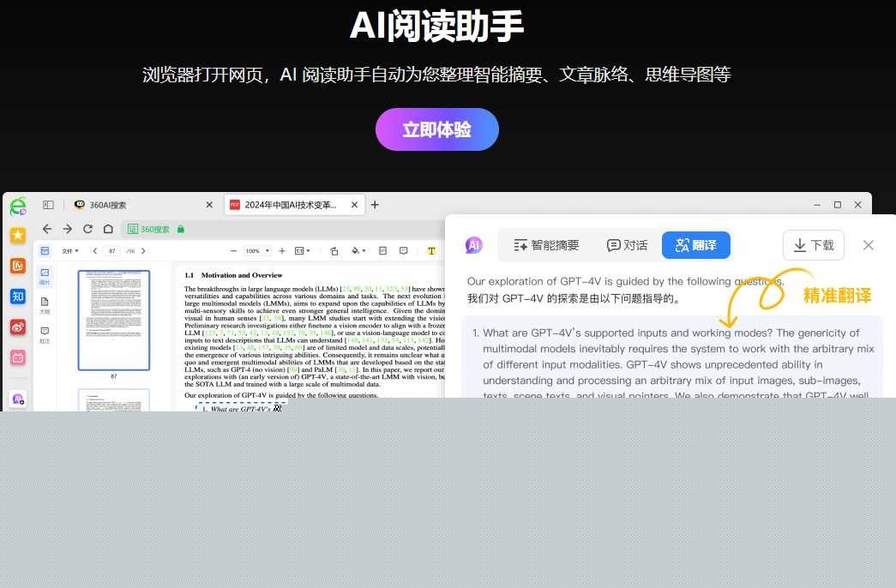896x588 pixels.
Task: Select page 87 thumbnail
Action: coord(113,320)
